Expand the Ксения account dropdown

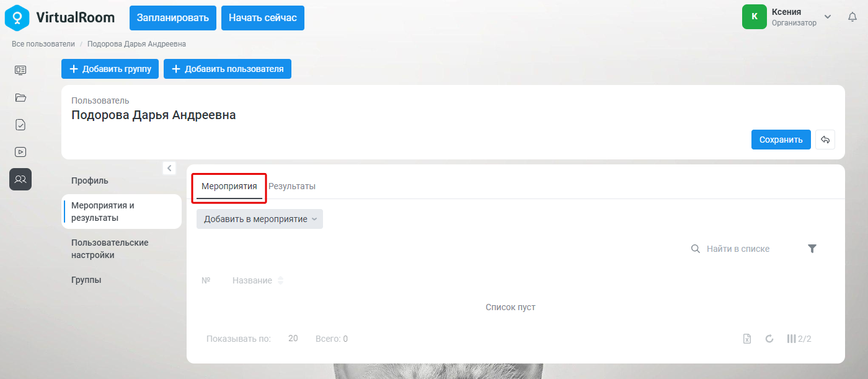point(827,17)
